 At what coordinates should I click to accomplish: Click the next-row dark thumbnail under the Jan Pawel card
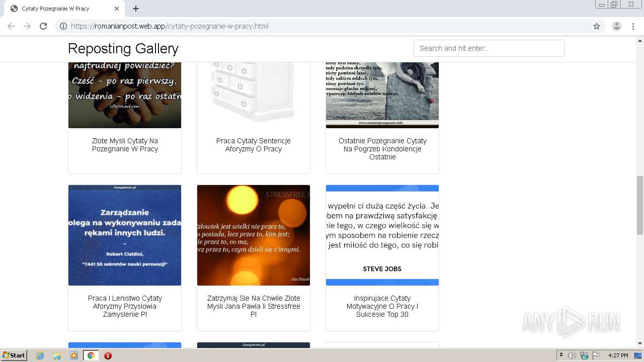(254, 345)
